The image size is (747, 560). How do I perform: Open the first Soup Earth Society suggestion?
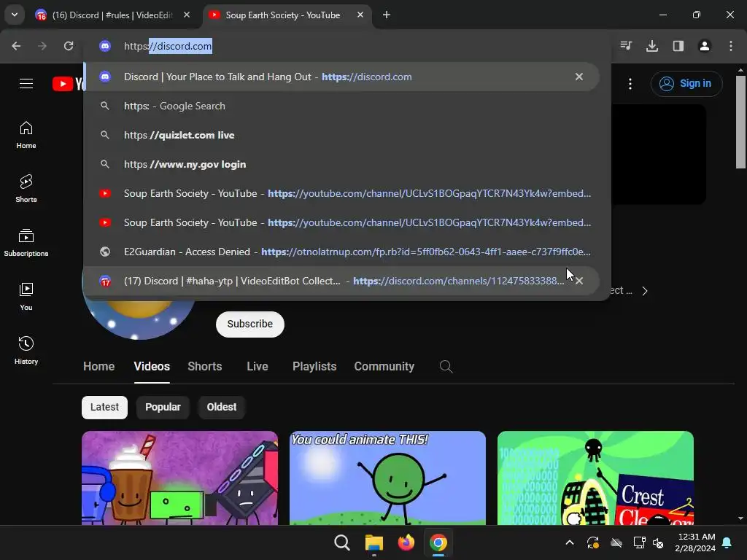pyautogui.click(x=341, y=193)
